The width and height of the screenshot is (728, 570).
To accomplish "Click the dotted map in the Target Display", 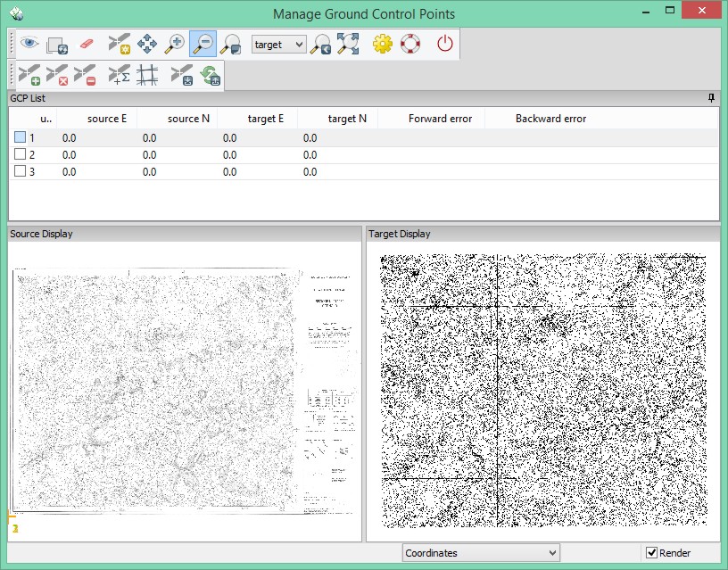I will [543, 391].
